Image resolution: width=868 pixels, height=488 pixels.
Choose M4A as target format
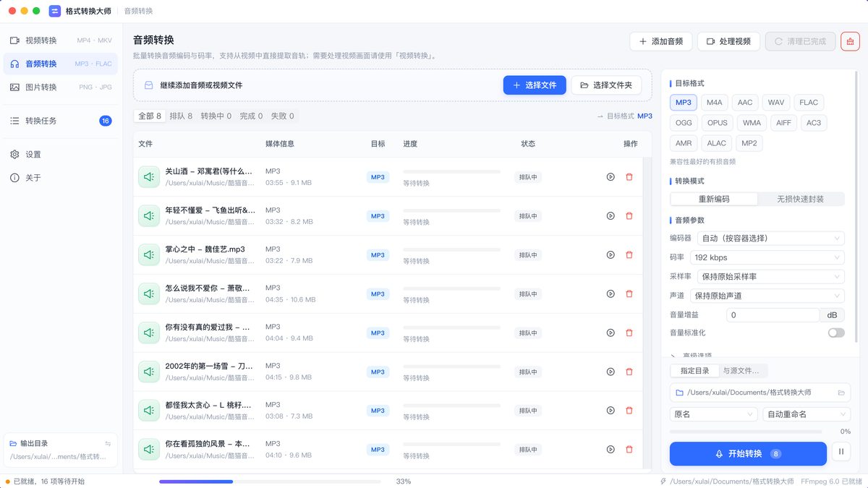(x=715, y=103)
